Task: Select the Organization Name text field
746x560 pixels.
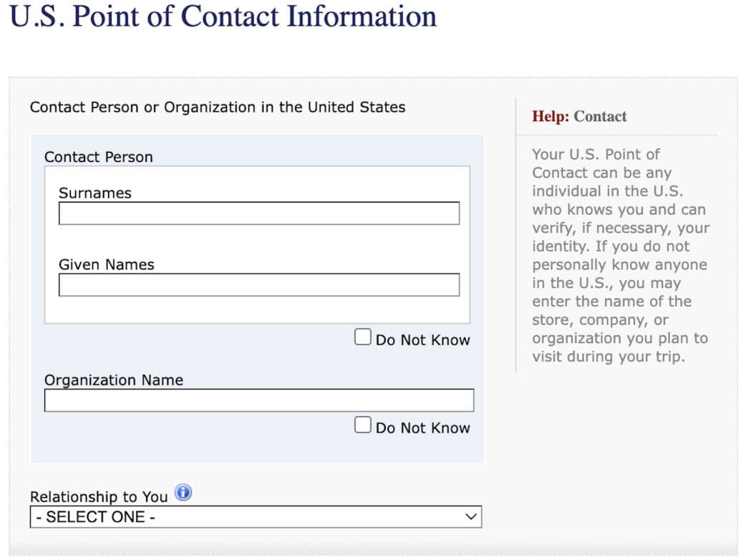Action: (258, 400)
